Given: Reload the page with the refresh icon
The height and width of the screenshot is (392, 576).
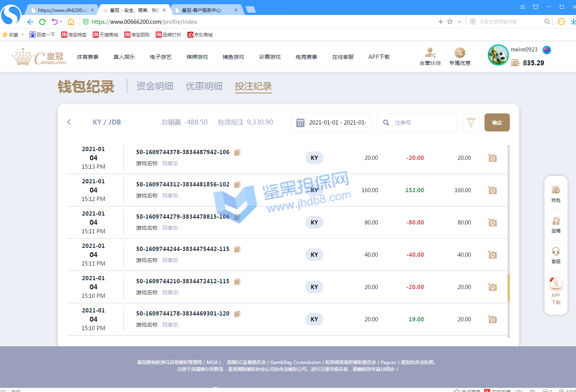Looking at the screenshot, I should pyautogui.click(x=42, y=22).
